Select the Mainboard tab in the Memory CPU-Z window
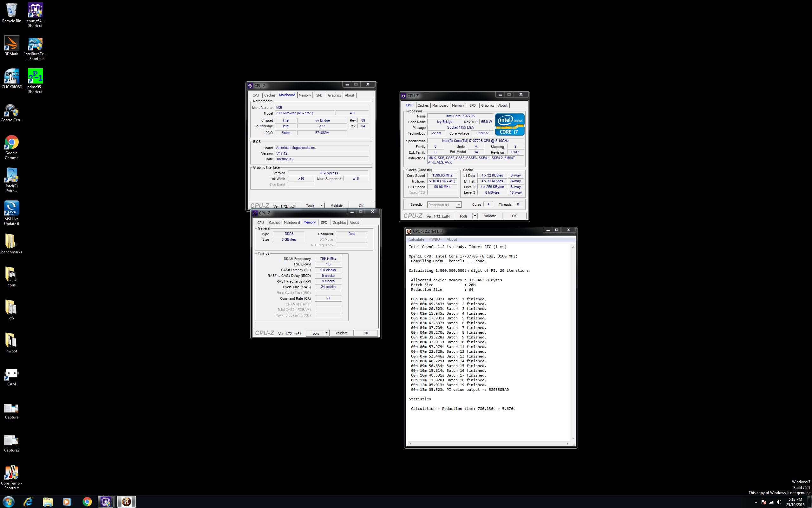This screenshot has width=812, height=508. (x=291, y=223)
